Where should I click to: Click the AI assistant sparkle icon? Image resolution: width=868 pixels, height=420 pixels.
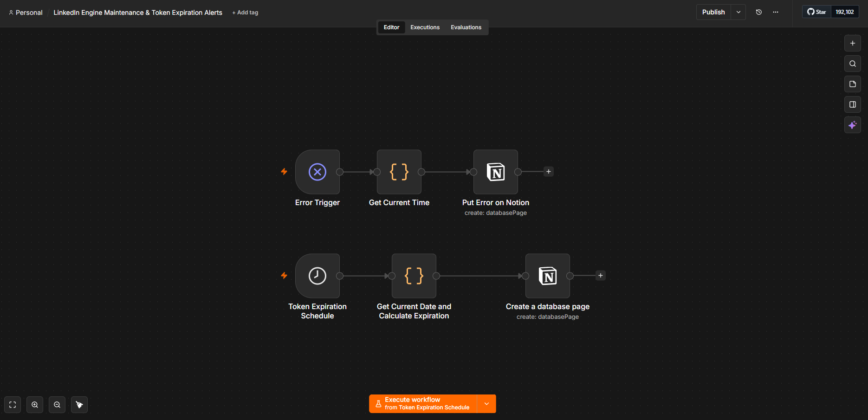[853, 125]
